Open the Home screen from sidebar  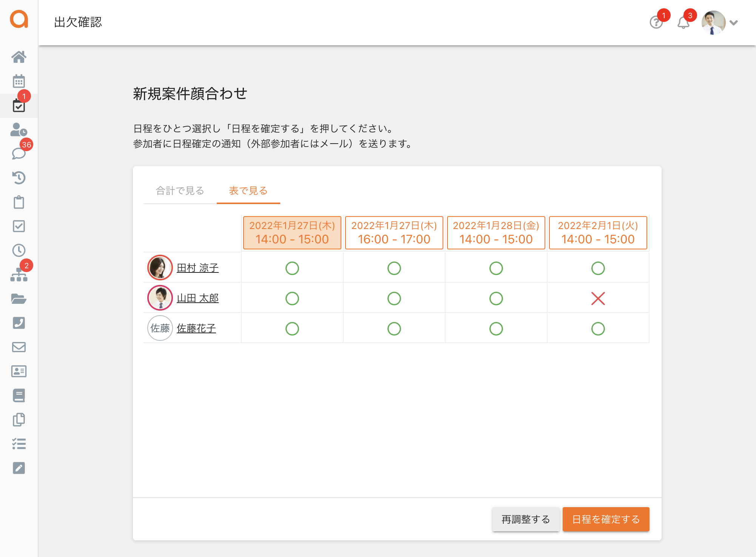click(x=19, y=57)
